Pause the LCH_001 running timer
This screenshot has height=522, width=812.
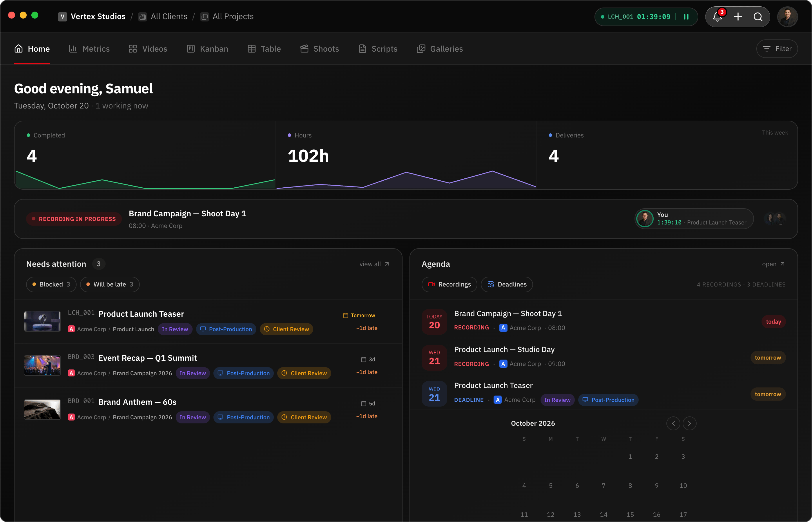click(686, 17)
